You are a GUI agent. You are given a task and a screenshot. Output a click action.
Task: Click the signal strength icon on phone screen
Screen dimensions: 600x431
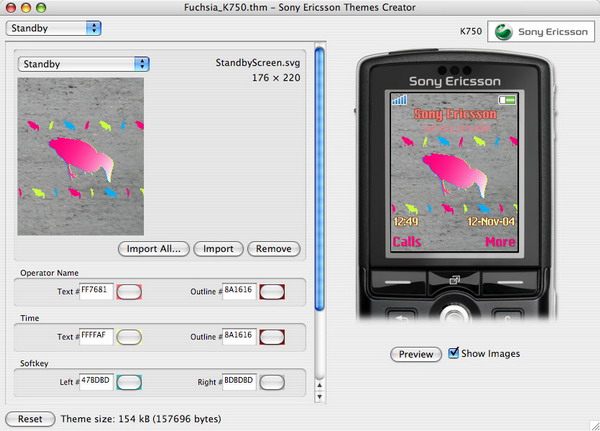[399, 100]
